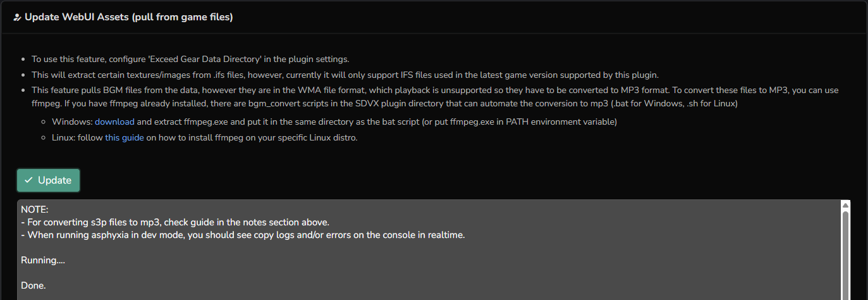This screenshot has height=300, width=868.
Task: Click 'NOTE:' line in the log textarea
Action: (x=35, y=209)
